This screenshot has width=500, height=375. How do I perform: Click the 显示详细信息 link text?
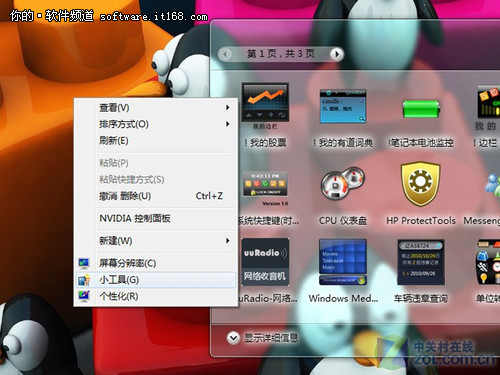click(x=271, y=338)
